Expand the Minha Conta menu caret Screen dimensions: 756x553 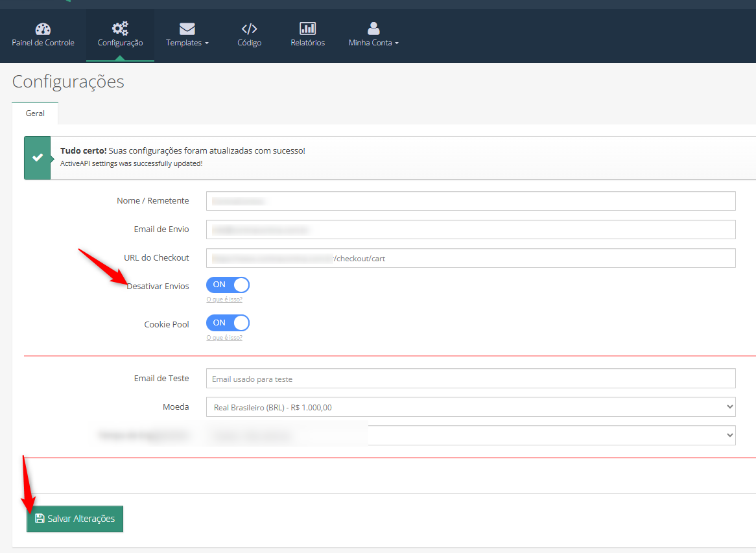(397, 43)
